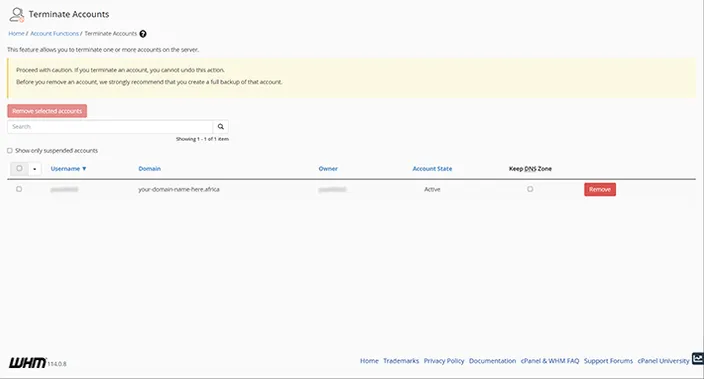Sort by Username column header
Screen dimensions: 704x379
68,169
